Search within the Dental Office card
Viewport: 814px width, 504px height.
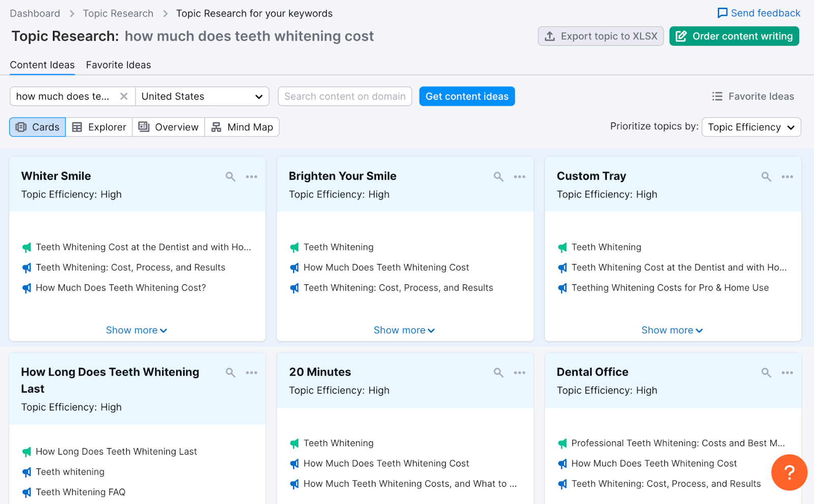pyautogui.click(x=766, y=373)
